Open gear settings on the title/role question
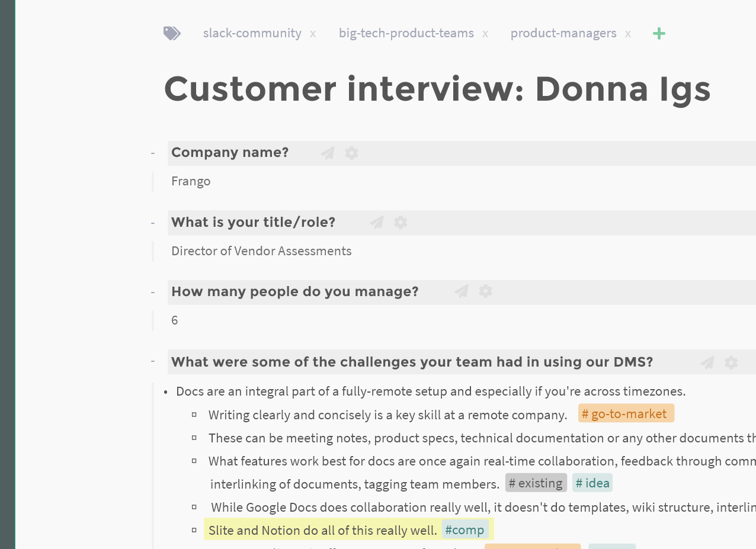Image resolution: width=756 pixels, height=549 pixels. (x=401, y=222)
